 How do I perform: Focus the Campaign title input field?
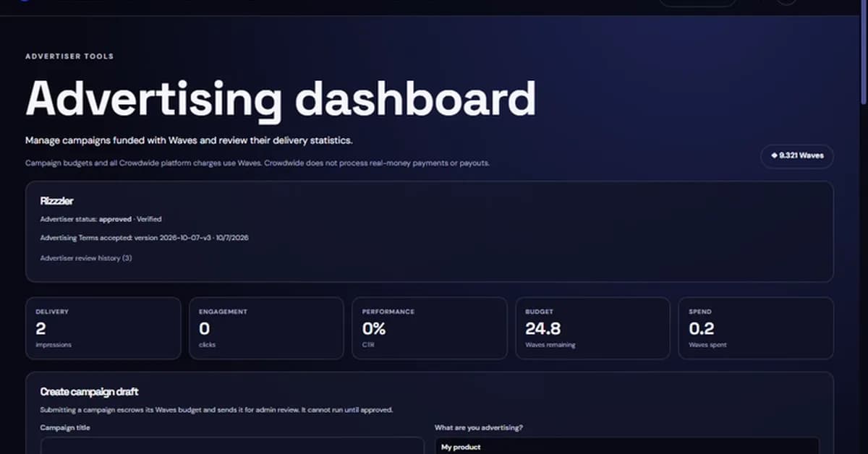pyautogui.click(x=232, y=445)
